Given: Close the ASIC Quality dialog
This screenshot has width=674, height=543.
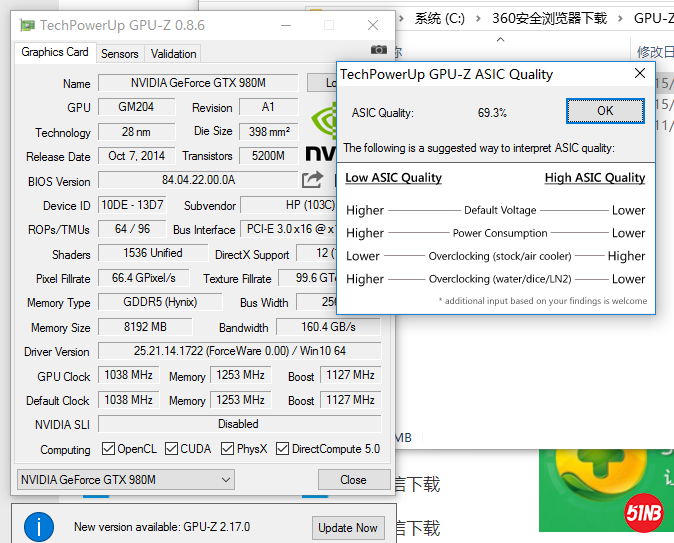Looking at the screenshot, I should click(640, 74).
